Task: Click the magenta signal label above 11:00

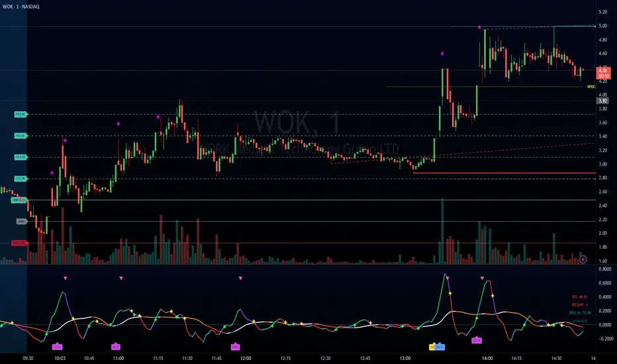Action: 116,347
